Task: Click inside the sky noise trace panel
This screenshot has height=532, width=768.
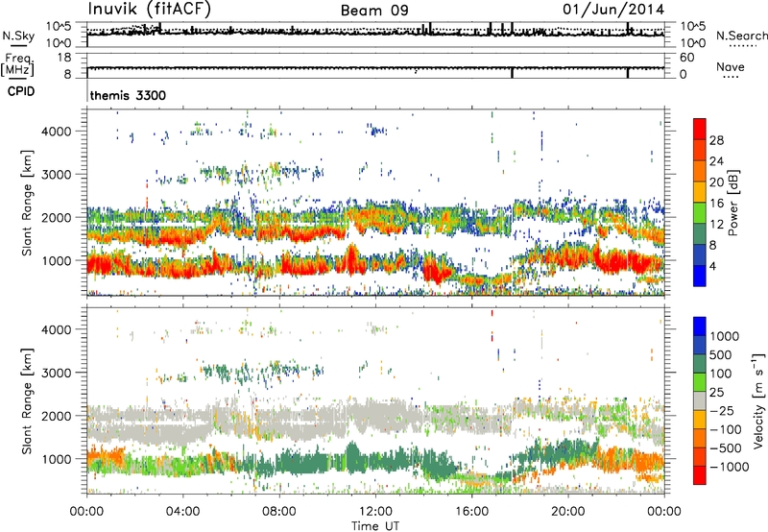Action: click(375, 35)
